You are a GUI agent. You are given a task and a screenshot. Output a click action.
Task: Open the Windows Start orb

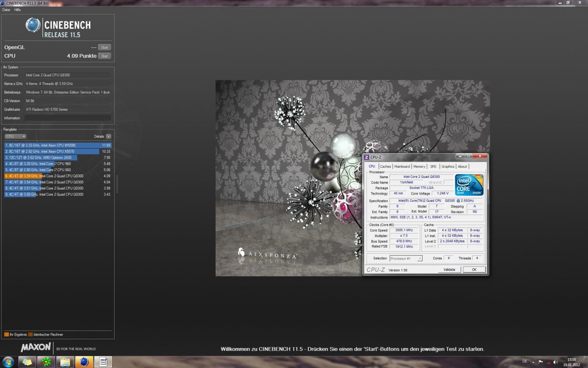coord(8,362)
